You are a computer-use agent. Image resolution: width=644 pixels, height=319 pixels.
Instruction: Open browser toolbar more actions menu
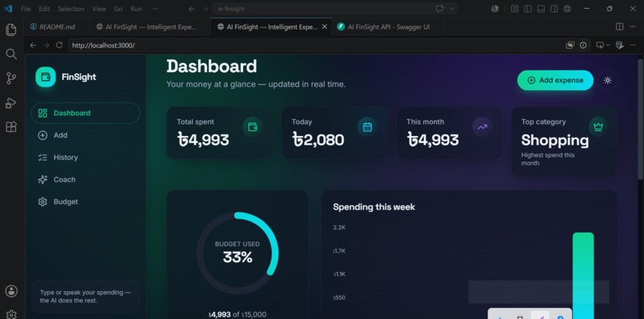pyautogui.click(x=632, y=46)
